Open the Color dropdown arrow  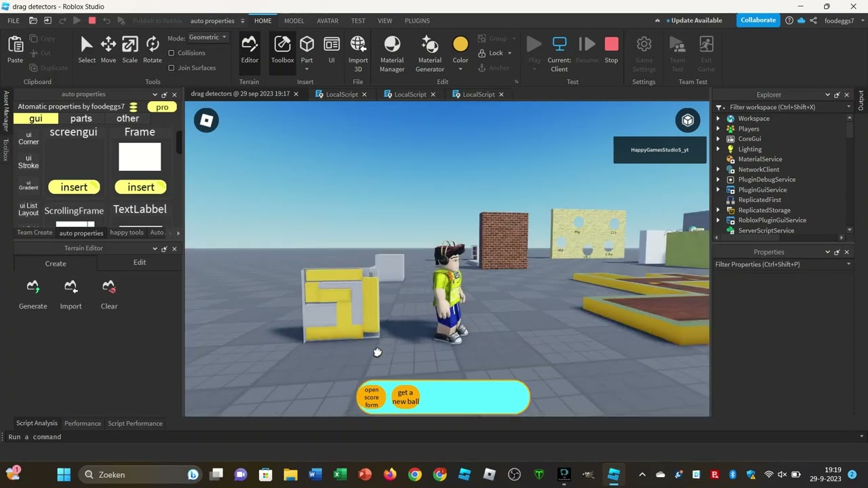460,69
